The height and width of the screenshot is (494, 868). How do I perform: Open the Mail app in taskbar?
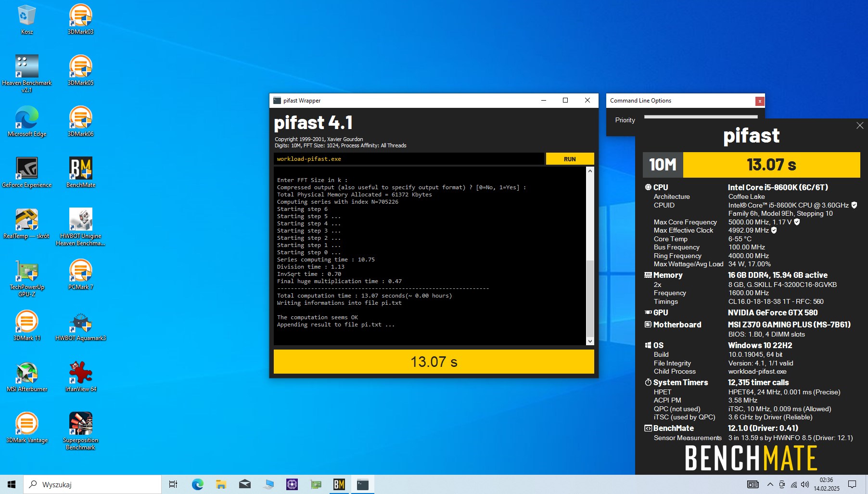point(244,484)
